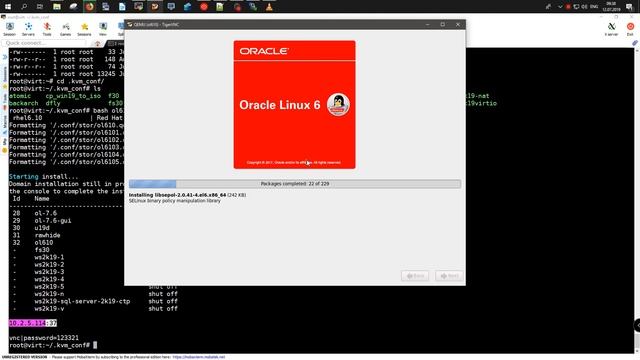Click the UNREGISTERED VERSION status bar text
The width and height of the screenshot is (640, 360).
(24, 357)
